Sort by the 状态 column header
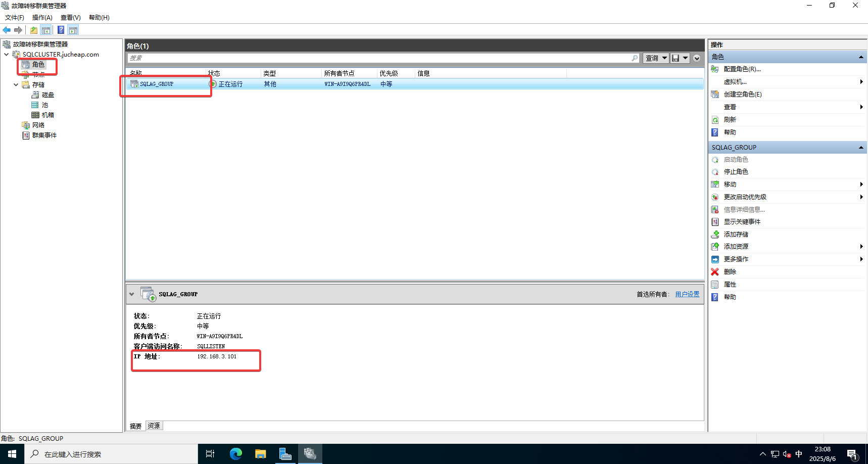 coord(234,73)
